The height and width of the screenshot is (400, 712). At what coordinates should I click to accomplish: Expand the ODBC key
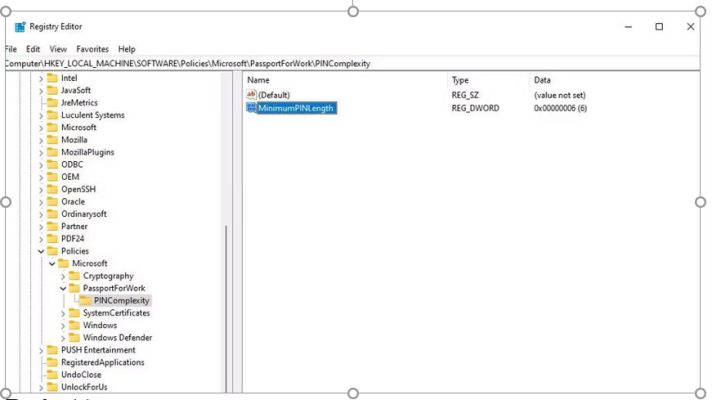(41, 165)
